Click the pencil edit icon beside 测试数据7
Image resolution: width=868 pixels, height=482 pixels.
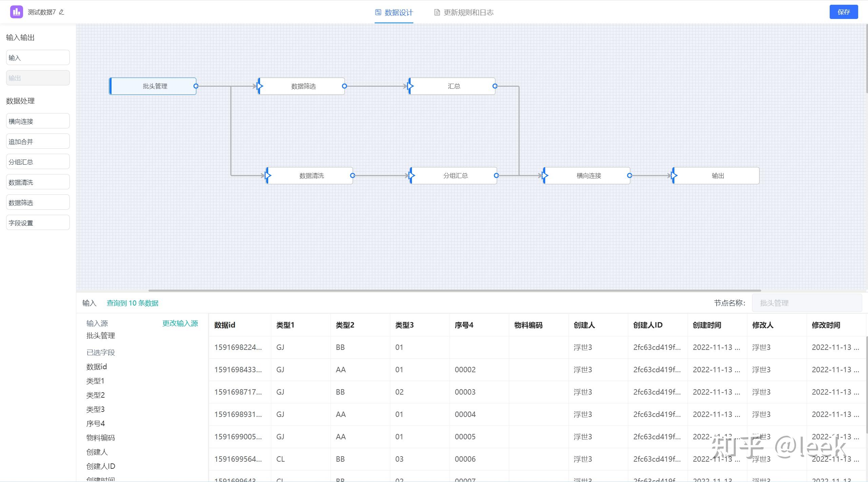(x=61, y=12)
